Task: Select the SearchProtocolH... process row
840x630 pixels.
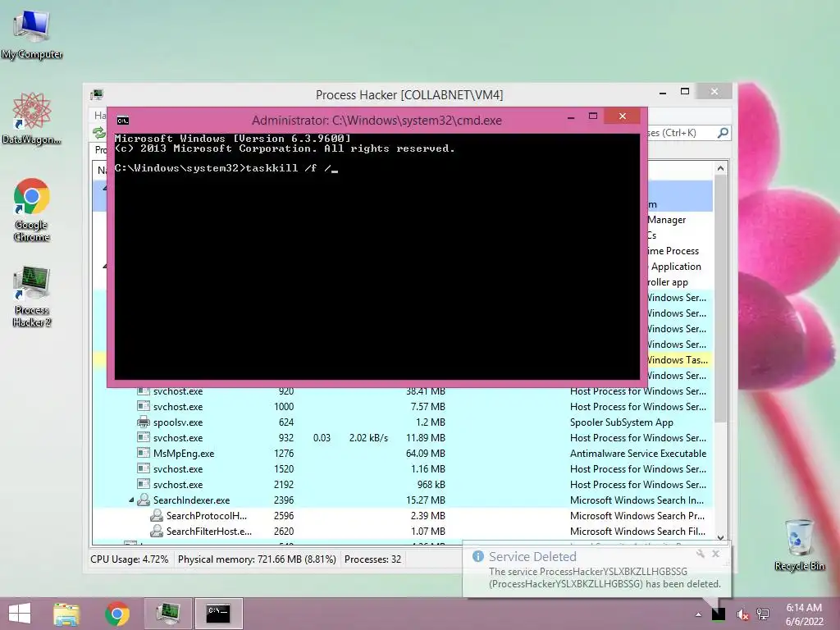Action: (x=402, y=515)
